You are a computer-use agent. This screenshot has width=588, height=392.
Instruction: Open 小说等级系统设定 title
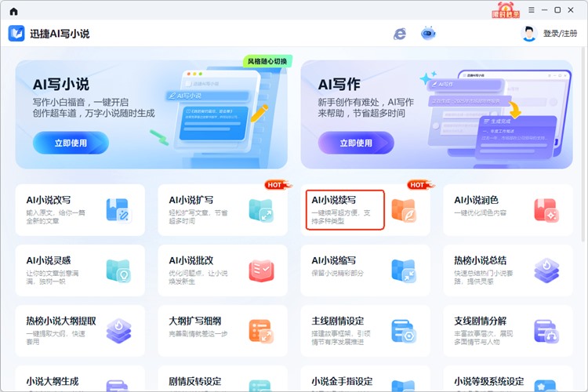[x=489, y=382]
